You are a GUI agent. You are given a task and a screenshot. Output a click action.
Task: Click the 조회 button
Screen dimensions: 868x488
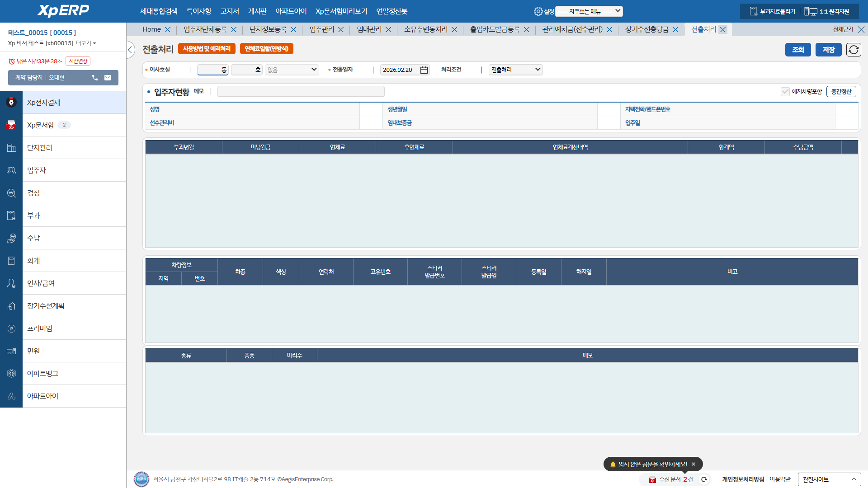click(x=797, y=50)
